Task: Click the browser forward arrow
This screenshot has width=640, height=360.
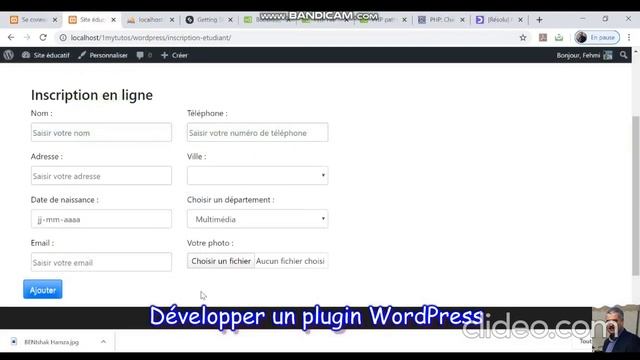Action: tap(27, 38)
